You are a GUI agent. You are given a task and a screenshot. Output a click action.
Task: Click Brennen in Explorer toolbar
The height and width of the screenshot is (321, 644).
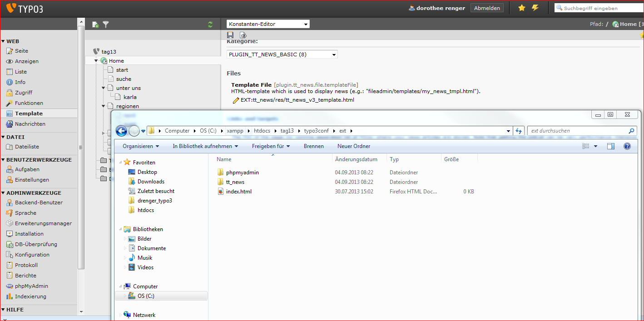[x=314, y=146]
